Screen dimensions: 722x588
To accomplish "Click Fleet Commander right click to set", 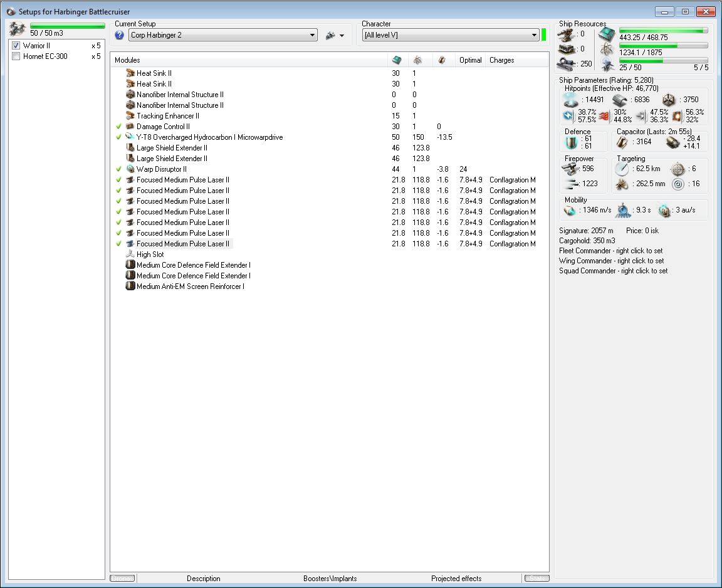I will click(x=611, y=251).
